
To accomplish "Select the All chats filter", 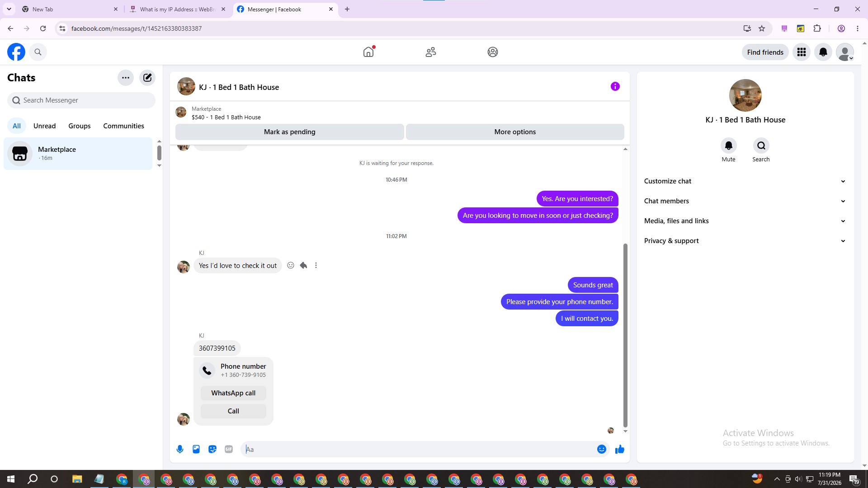I will coord(17,126).
